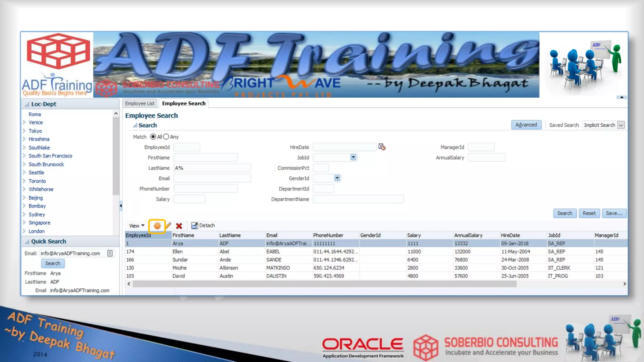The height and width of the screenshot is (362, 644).
Task: Click the table's horizontal scrollbar
Action: [x=324, y=284]
